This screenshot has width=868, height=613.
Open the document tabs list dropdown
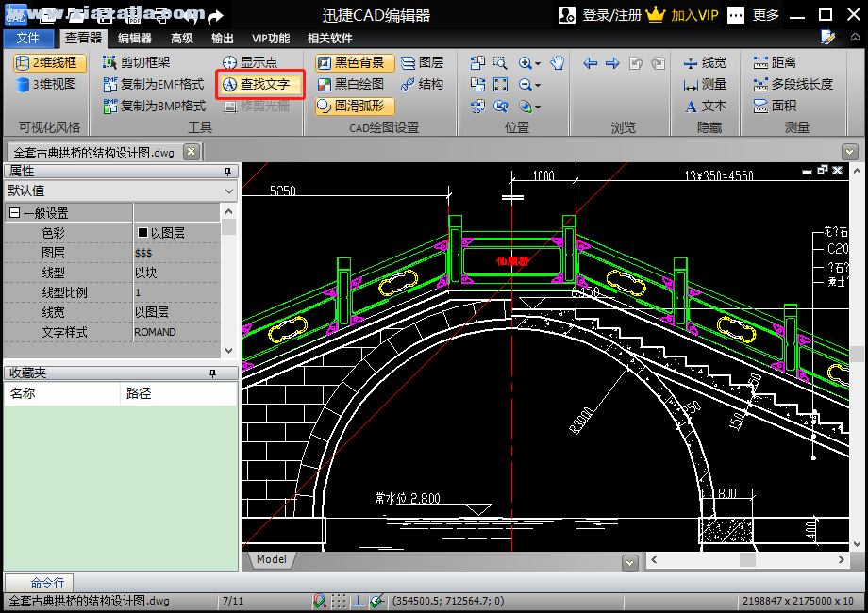[850, 151]
